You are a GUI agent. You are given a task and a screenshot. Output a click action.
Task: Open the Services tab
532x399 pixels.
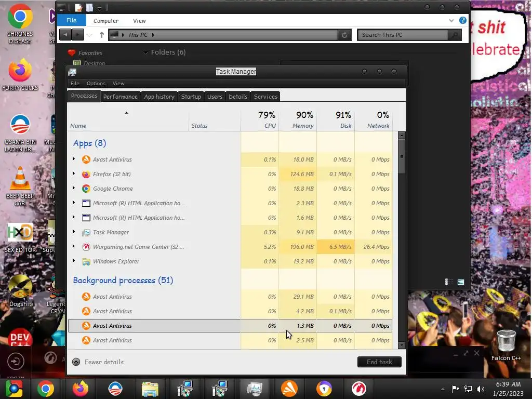pos(265,96)
